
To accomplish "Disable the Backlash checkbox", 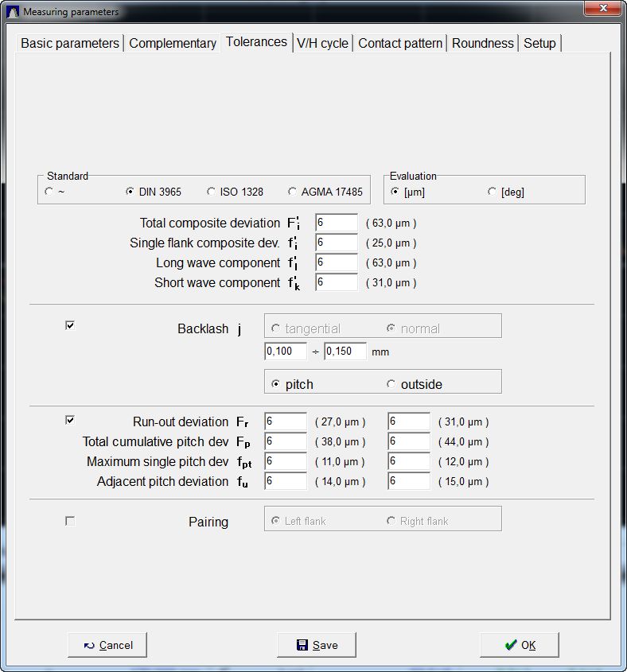I will click(x=70, y=325).
